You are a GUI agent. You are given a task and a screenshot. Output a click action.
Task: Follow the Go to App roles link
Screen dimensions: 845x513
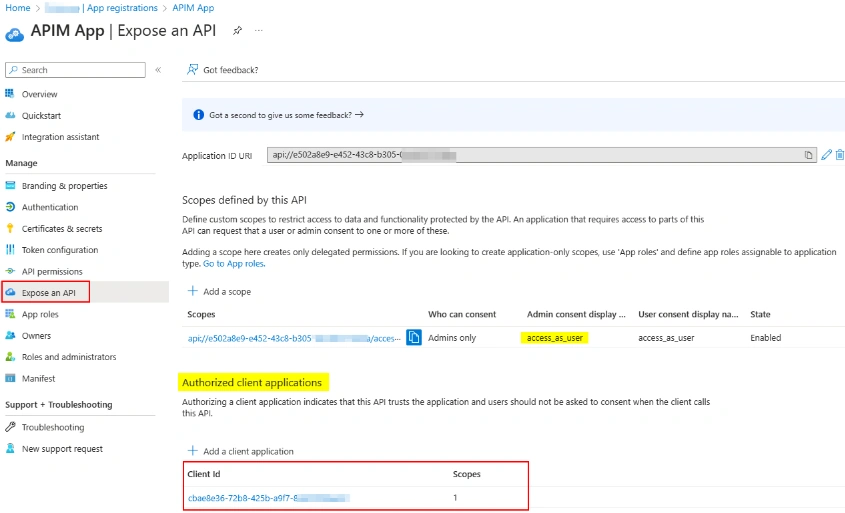[x=234, y=264]
